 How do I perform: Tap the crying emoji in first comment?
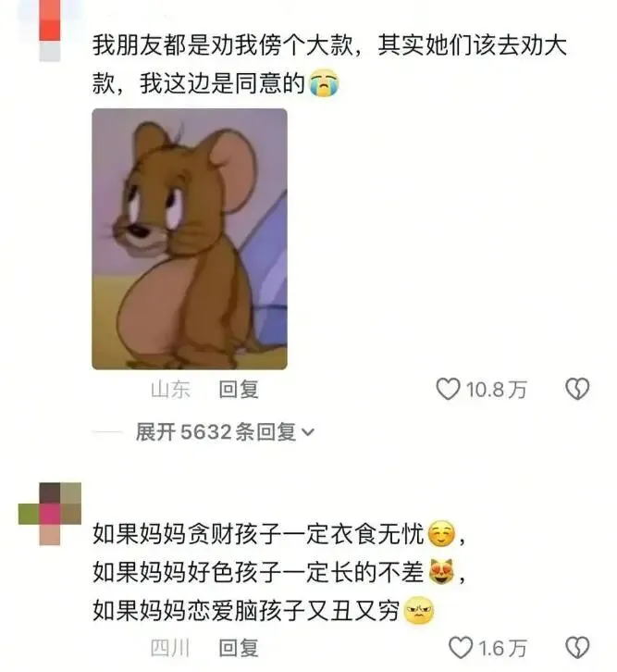pyautogui.click(x=324, y=83)
